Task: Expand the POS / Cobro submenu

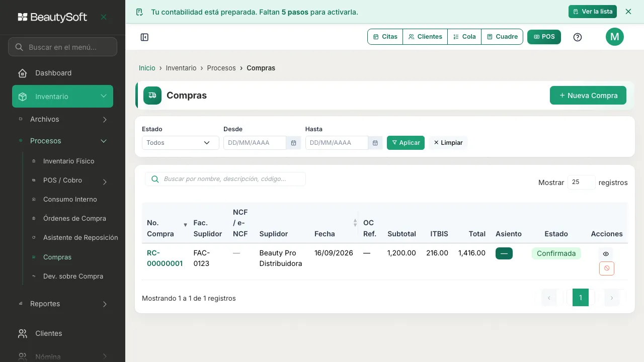Action: point(69,180)
